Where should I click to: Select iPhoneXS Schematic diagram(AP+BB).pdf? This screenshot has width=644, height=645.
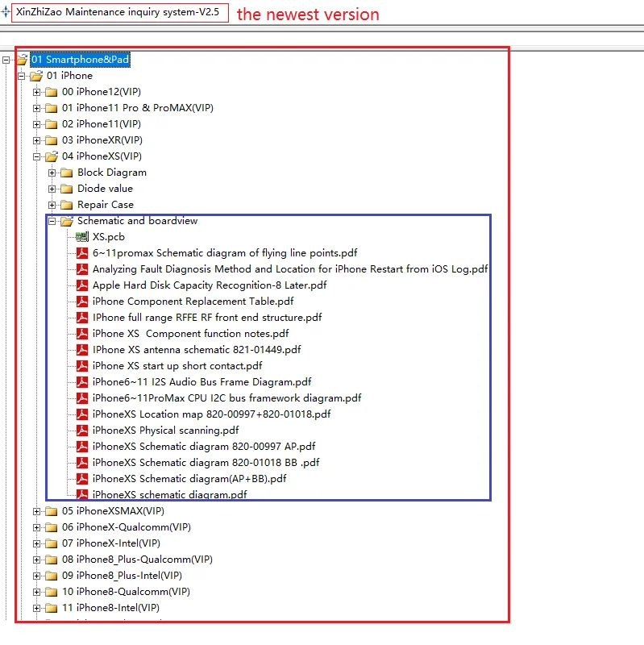(189, 479)
